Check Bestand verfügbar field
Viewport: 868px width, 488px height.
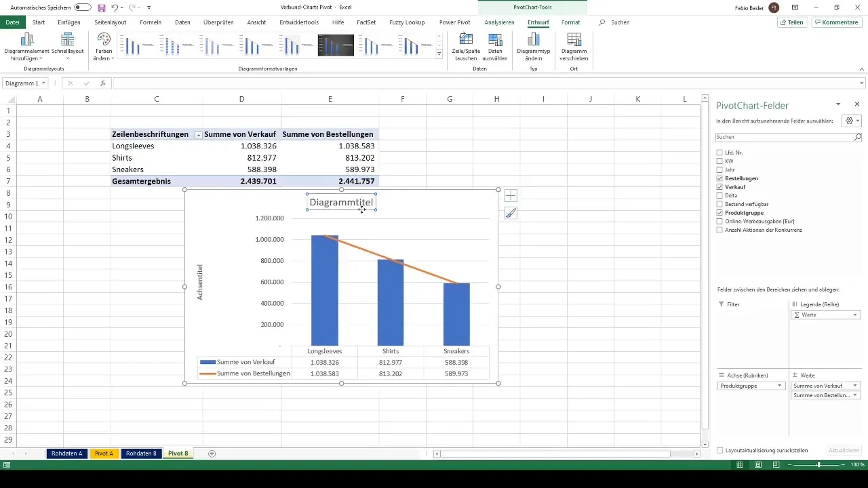[719, 204]
